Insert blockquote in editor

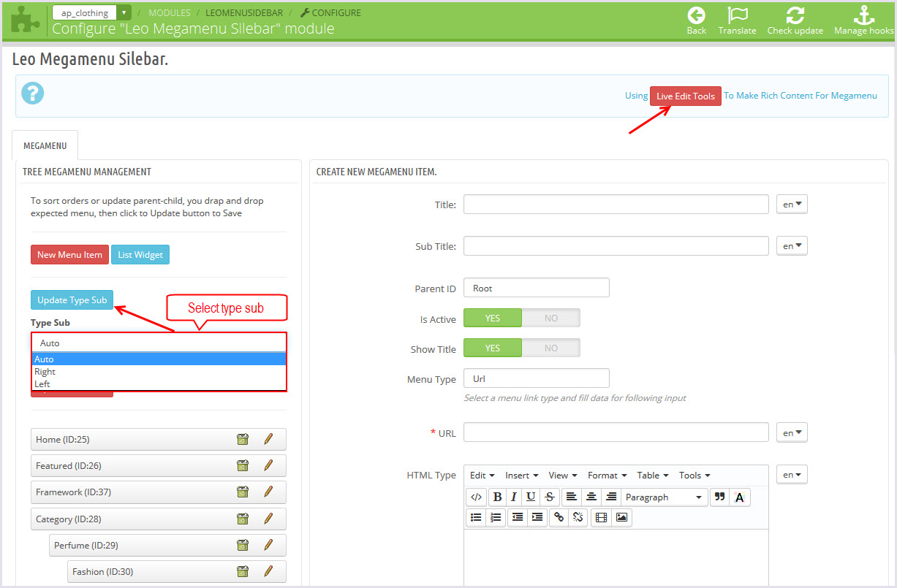click(x=719, y=497)
